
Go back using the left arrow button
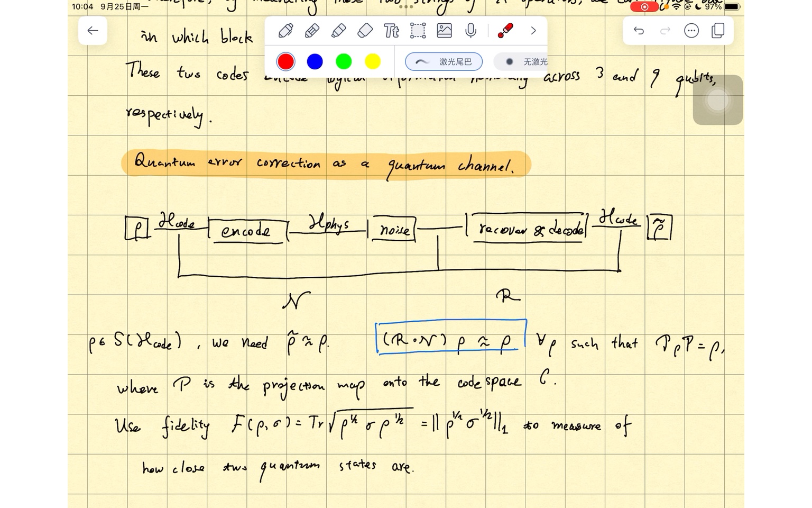click(93, 31)
